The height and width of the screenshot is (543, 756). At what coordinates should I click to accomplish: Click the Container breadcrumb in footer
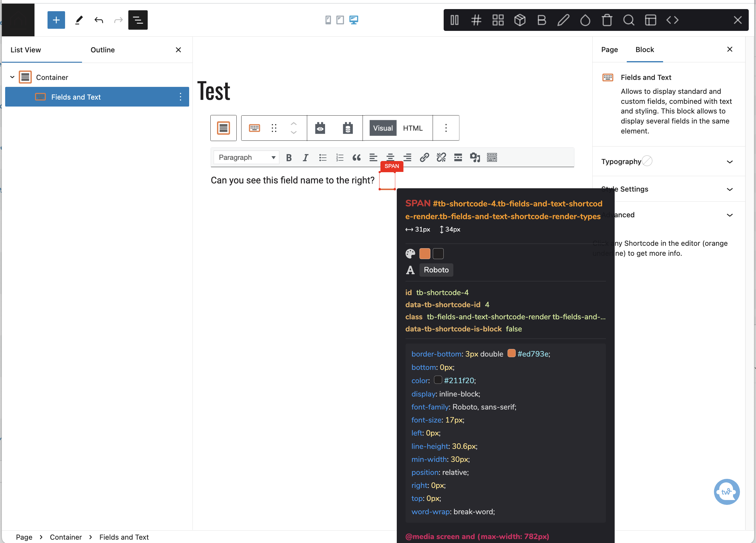tap(66, 537)
